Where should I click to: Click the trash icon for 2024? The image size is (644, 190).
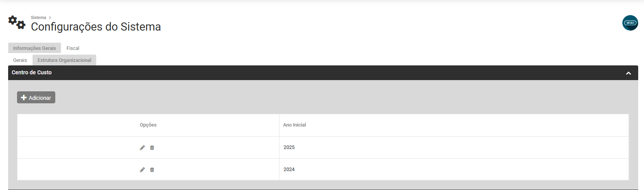pyautogui.click(x=152, y=169)
